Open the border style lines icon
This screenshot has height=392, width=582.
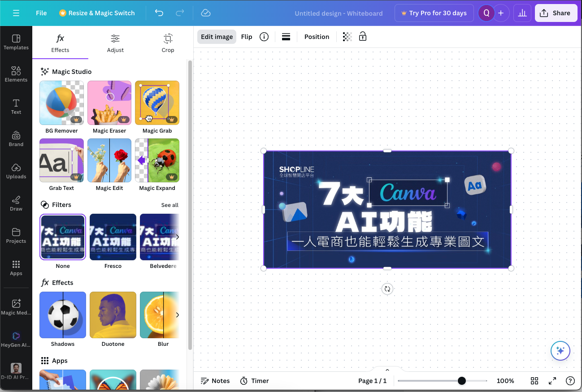coord(286,37)
